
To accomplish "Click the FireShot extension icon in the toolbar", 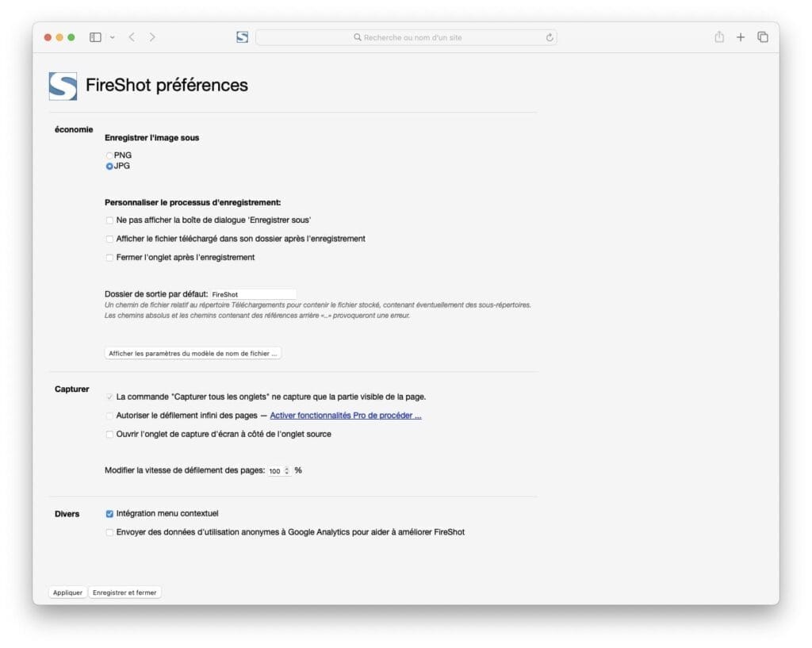I will click(x=242, y=36).
